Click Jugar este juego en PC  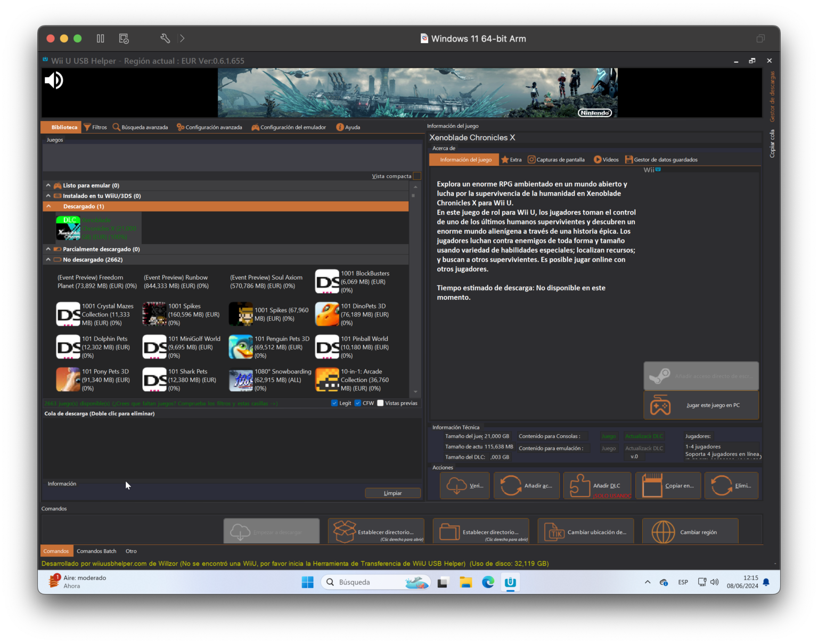tap(701, 405)
